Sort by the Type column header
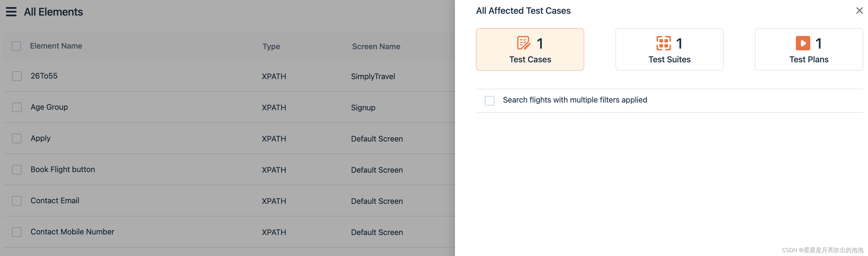 click(271, 46)
